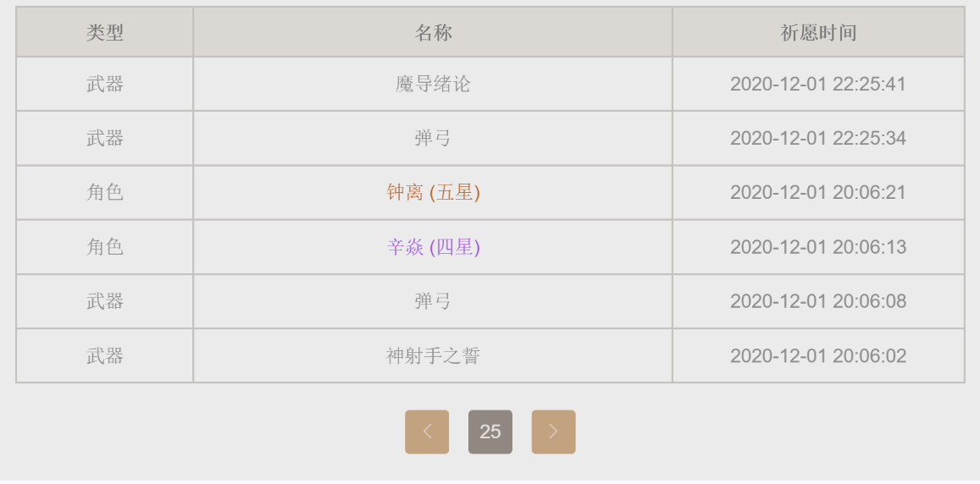Click the 角色 type cell beside 辛焱
The height and width of the screenshot is (484, 980).
tap(104, 247)
